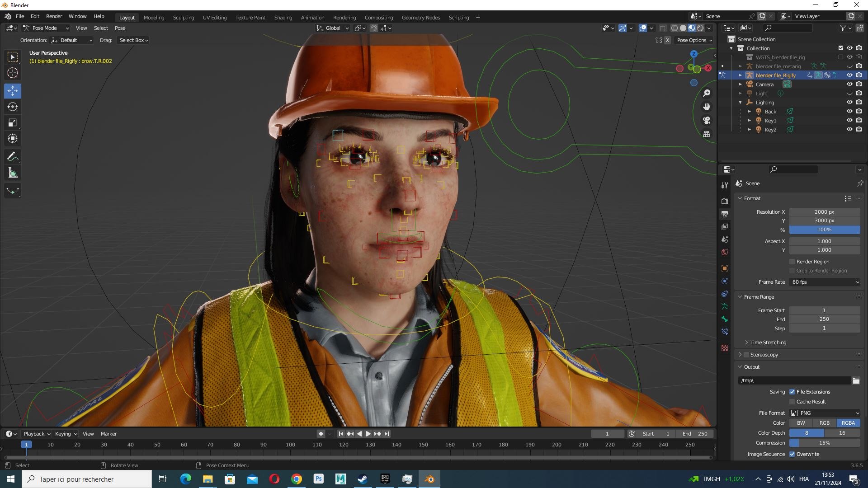Hide the Camera object in outliner
The width and height of the screenshot is (868, 488).
click(x=849, y=84)
